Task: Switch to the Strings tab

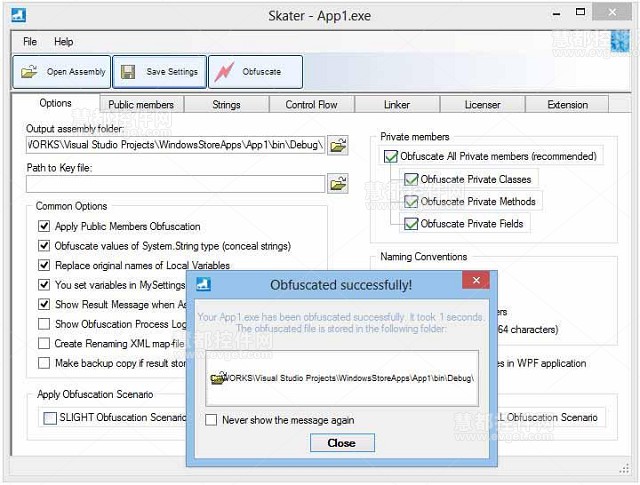Action: (x=227, y=105)
